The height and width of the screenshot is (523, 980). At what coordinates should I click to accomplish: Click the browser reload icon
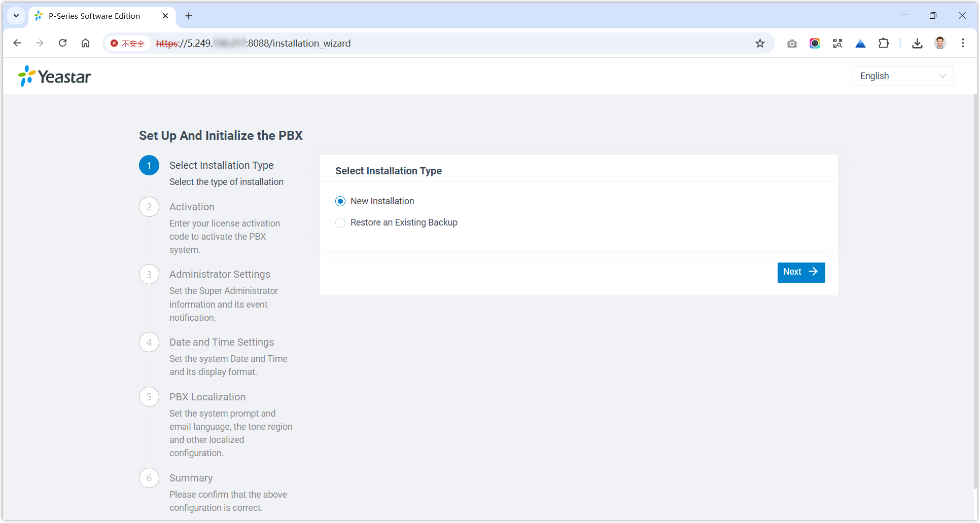[63, 43]
